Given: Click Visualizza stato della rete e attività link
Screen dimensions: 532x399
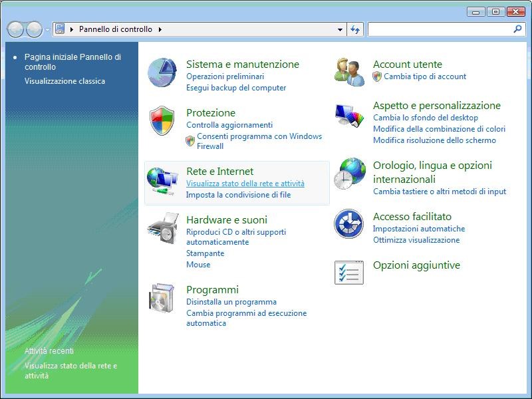Looking at the screenshot, I should pyautogui.click(x=245, y=184).
